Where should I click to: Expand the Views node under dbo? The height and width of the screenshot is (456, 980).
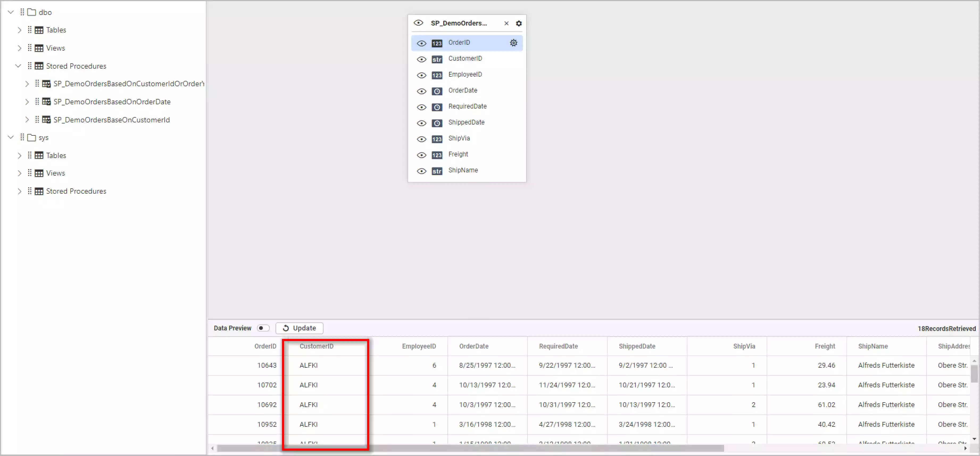(x=19, y=48)
